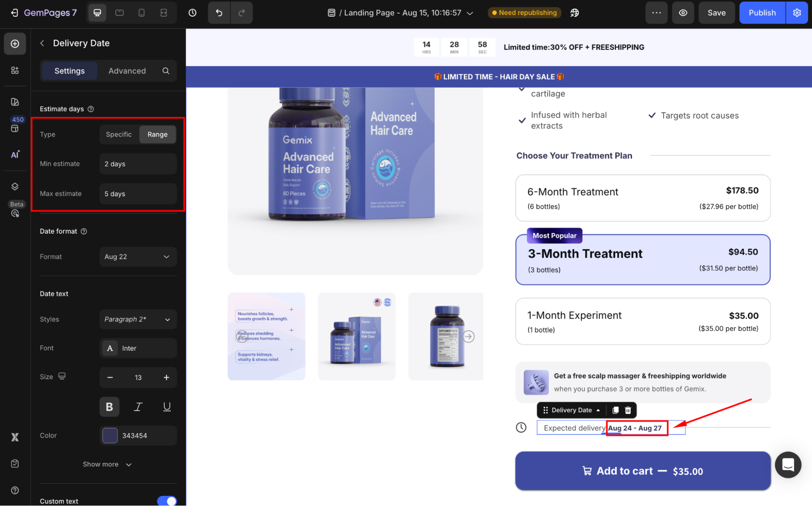The image size is (812, 506).
Task: Duplicate the Delivery Date element
Action: pos(615,410)
